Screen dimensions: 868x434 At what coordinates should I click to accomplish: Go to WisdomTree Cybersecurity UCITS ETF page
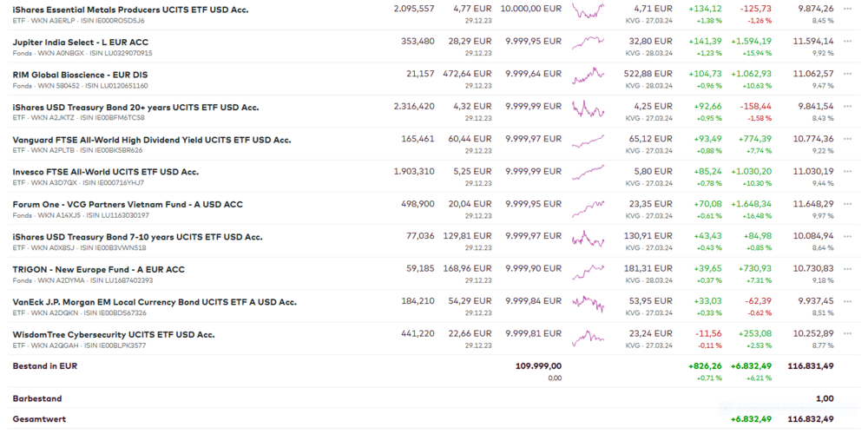pos(113,335)
